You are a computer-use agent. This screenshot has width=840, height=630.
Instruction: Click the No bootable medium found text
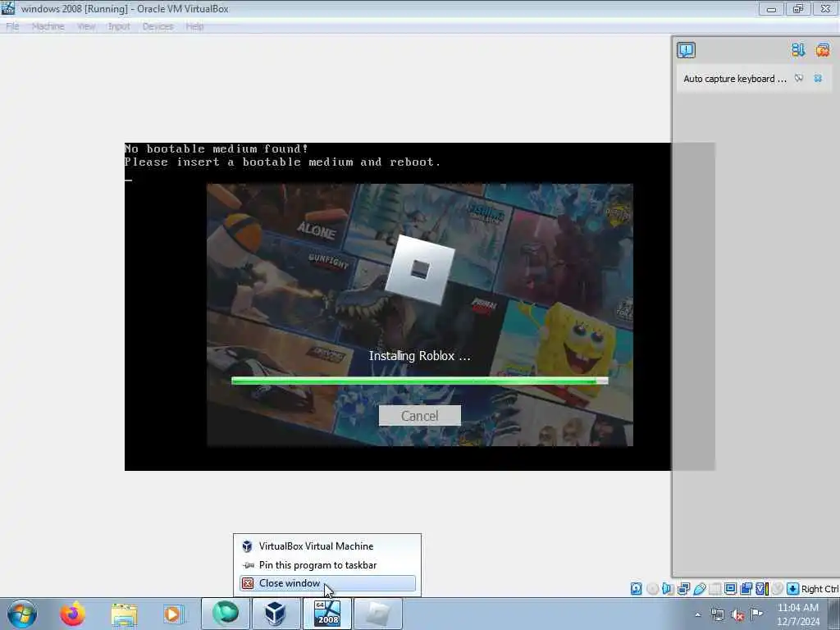click(x=217, y=148)
